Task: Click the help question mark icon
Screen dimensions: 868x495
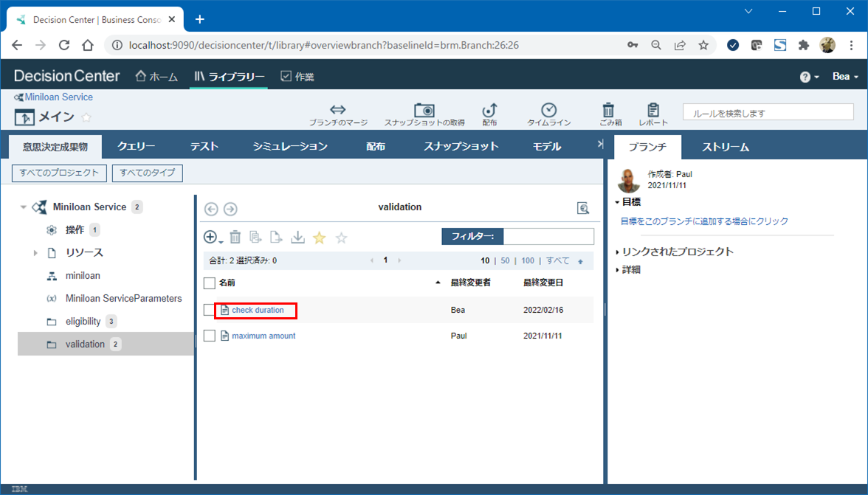Action: (805, 77)
